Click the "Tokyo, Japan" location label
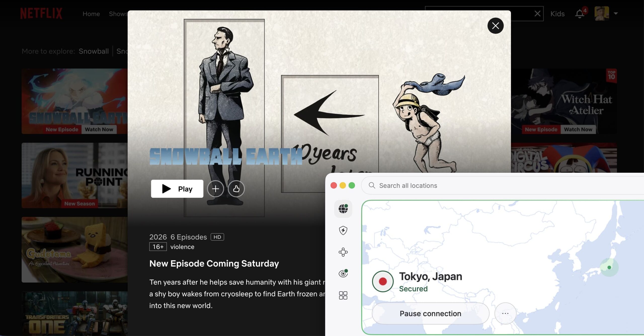 (x=431, y=276)
